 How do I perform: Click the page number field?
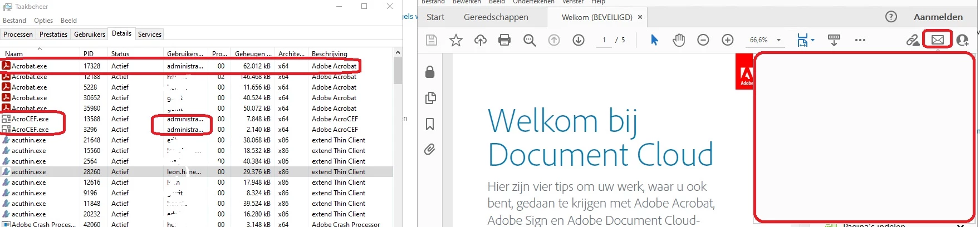click(x=604, y=40)
